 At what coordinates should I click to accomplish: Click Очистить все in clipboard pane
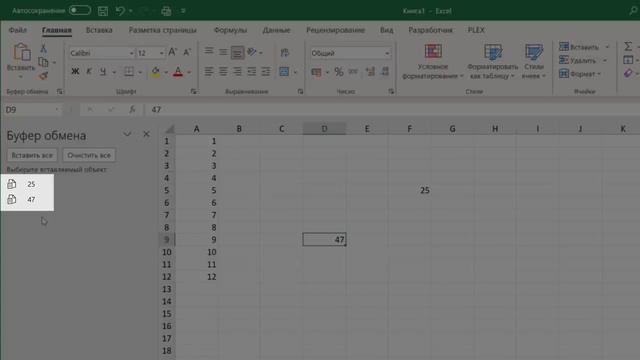(x=89, y=155)
